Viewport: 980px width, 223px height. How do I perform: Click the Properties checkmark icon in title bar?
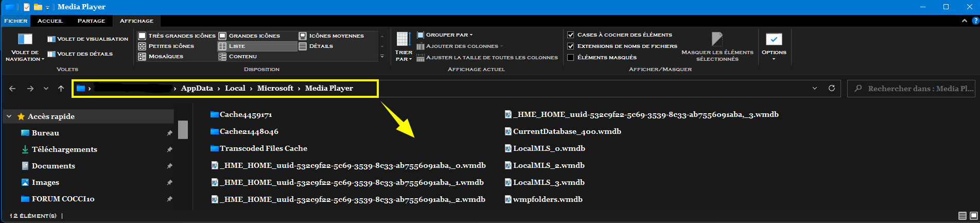click(x=27, y=7)
